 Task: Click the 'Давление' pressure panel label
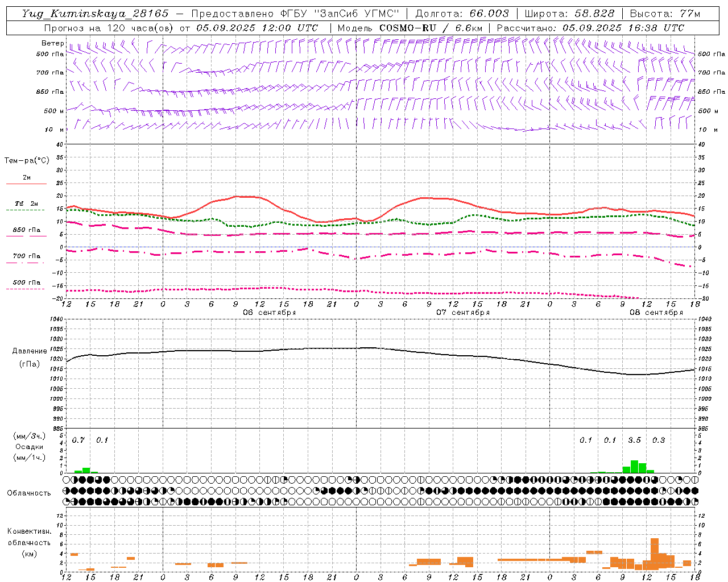pyautogui.click(x=30, y=351)
